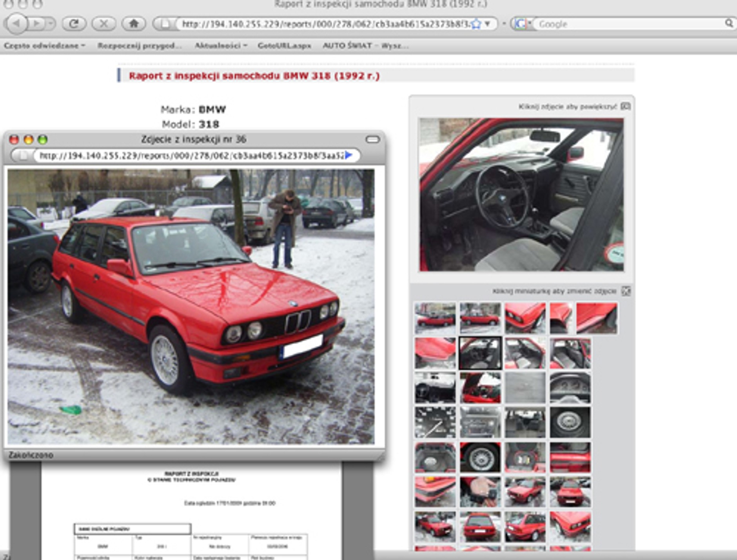This screenshot has width=737, height=560.
Task: Bookmark page with the star icon
Action: click(476, 24)
